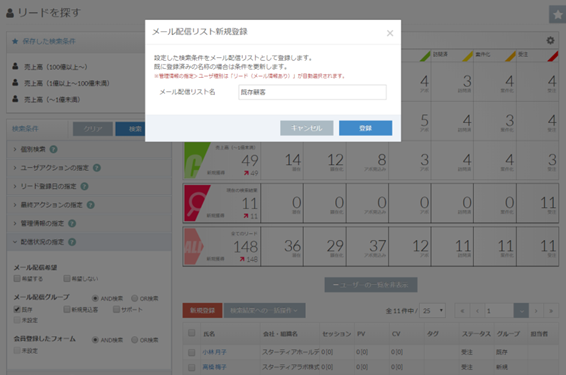Uncheck the 既存 checkbox under メール配信グループ
Image resolution: width=566 pixels, height=375 pixels.
[17, 309]
